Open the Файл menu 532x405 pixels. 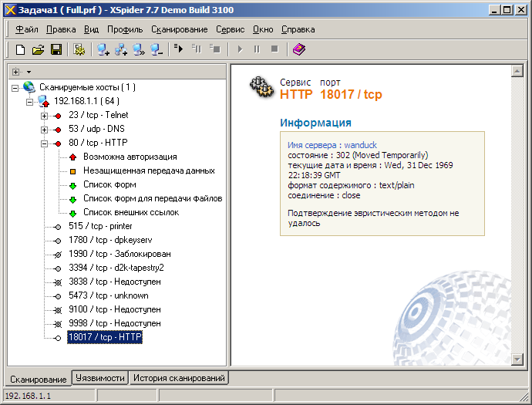pyautogui.click(x=27, y=29)
